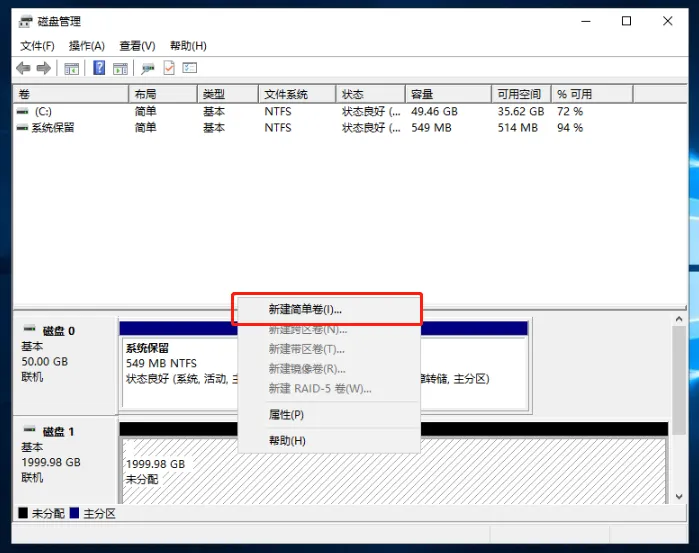Viewport: 699px width, 553px height.
Task: Select the 系统保留 volume in the list
Action: click(x=350, y=128)
